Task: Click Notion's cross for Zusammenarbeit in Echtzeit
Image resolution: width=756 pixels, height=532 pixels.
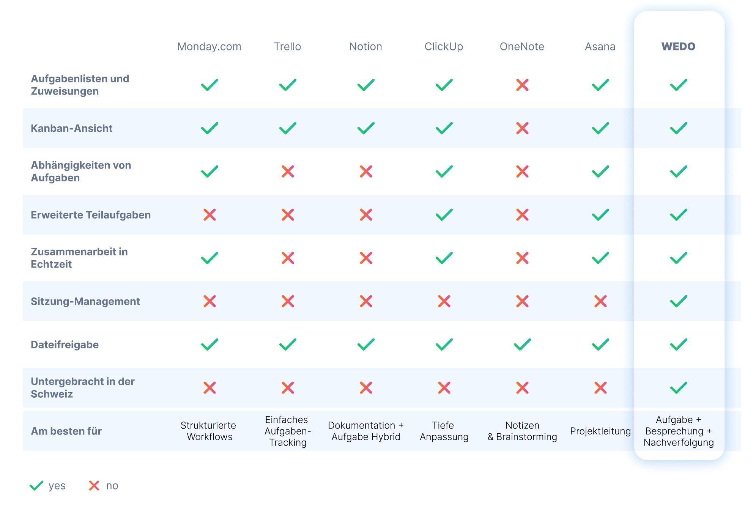Action: coord(366,258)
